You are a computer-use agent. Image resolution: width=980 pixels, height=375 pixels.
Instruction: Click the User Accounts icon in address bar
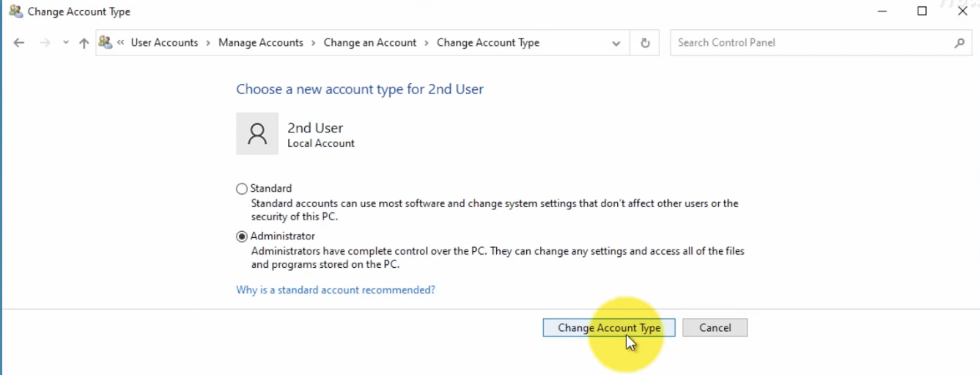(x=106, y=42)
